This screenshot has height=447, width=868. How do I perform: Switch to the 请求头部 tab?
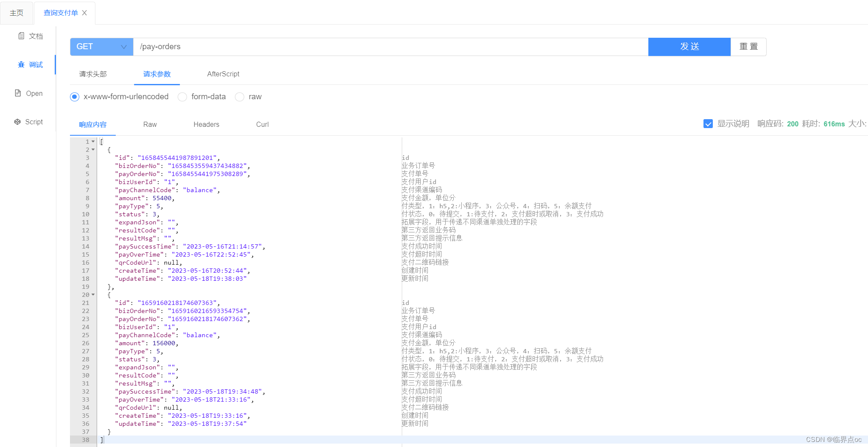coord(93,74)
